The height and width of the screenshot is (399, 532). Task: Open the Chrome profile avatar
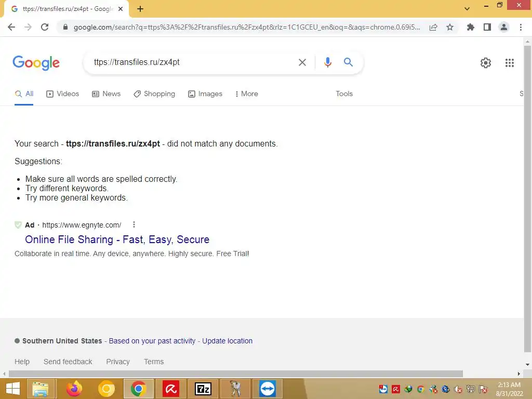point(504,27)
